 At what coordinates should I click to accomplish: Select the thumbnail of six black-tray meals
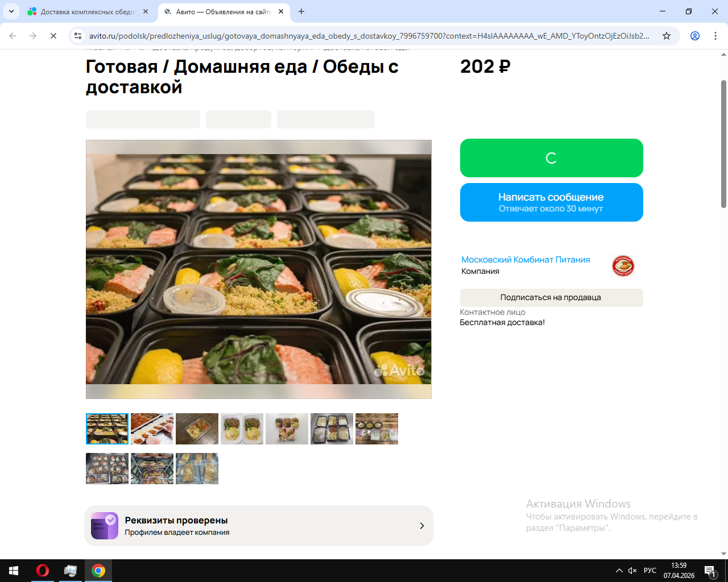pyautogui.click(x=332, y=429)
